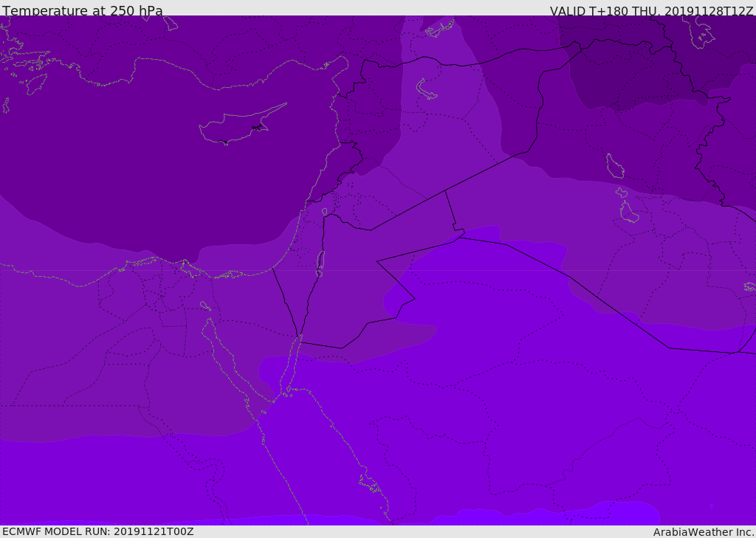
Task: Click the ECMWF MODEL RUN label
Action: pos(97,531)
